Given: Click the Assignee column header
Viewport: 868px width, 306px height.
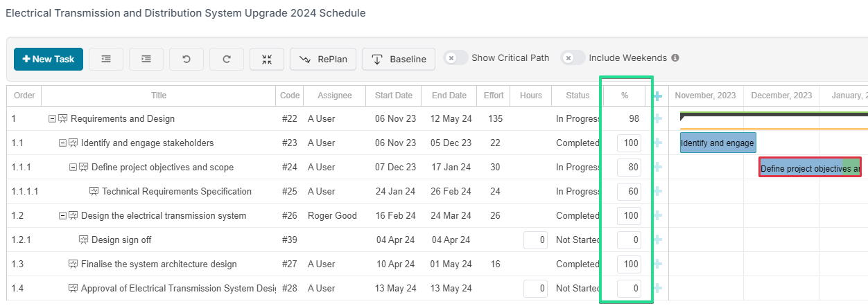Looking at the screenshot, I should pyautogui.click(x=335, y=96).
